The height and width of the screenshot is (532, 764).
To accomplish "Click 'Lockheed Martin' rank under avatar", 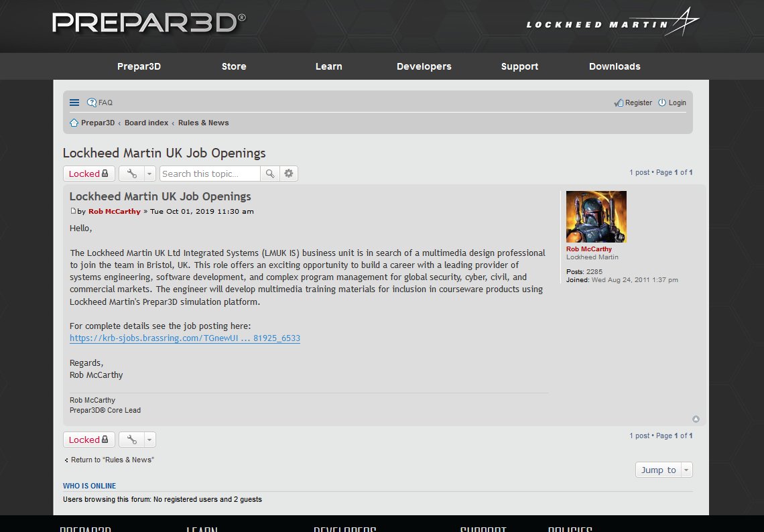I will click(592, 257).
